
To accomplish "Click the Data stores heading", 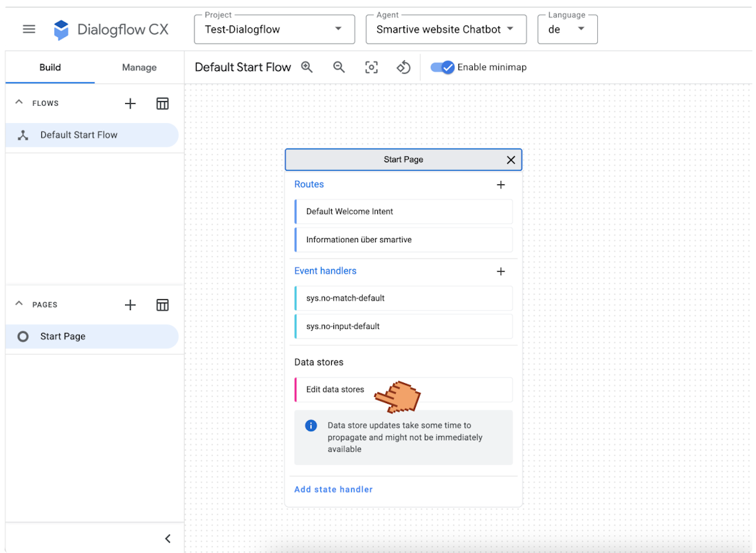I will pyautogui.click(x=319, y=362).
